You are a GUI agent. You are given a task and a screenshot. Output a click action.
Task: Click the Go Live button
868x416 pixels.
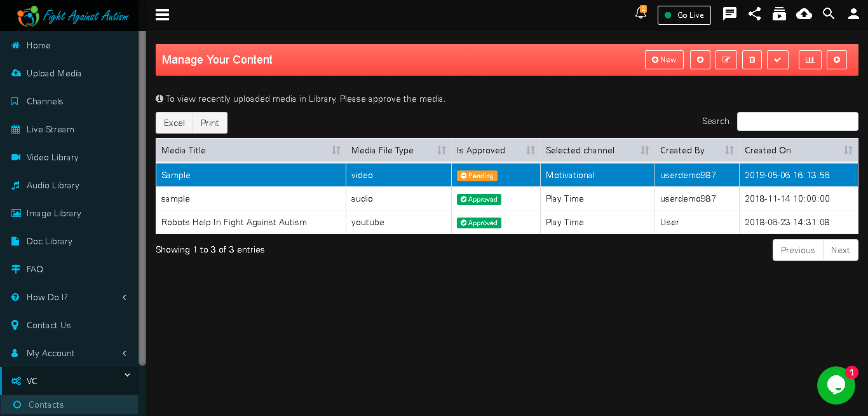tap(684, 15)
